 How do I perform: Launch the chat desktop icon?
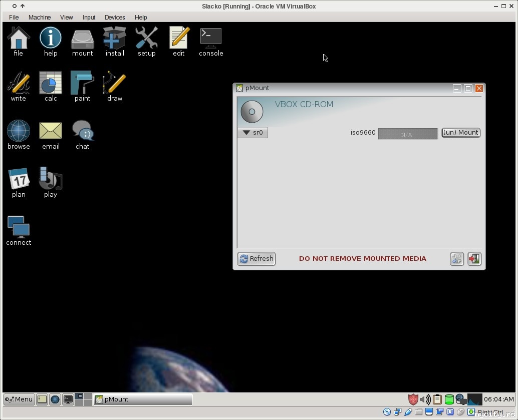coord(82,134)
